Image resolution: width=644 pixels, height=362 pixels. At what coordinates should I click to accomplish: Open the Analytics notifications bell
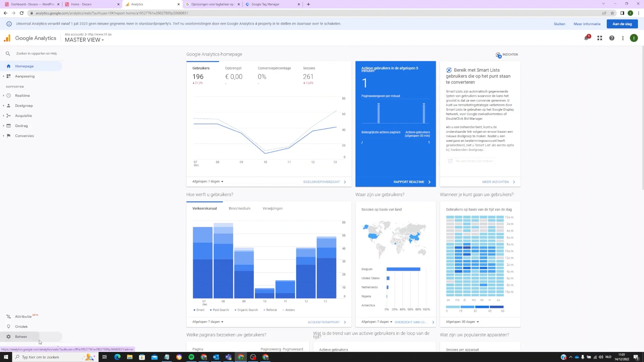586,38
